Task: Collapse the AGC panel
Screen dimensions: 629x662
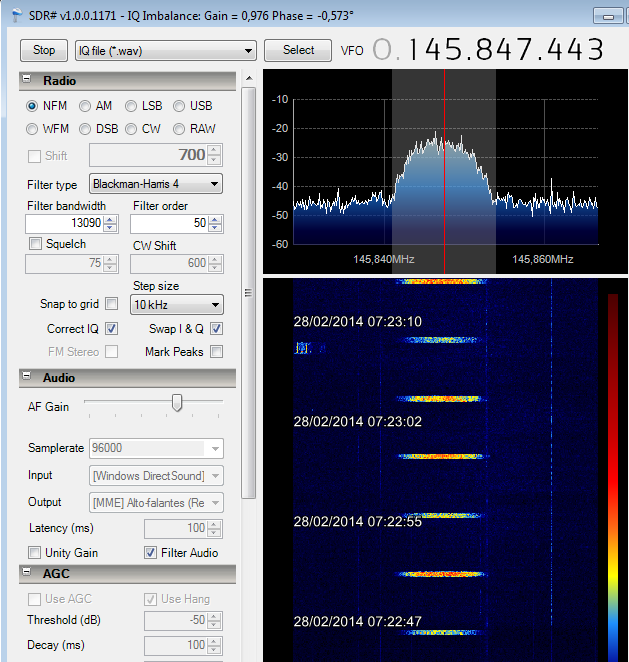Action: (x=27, y=572)
